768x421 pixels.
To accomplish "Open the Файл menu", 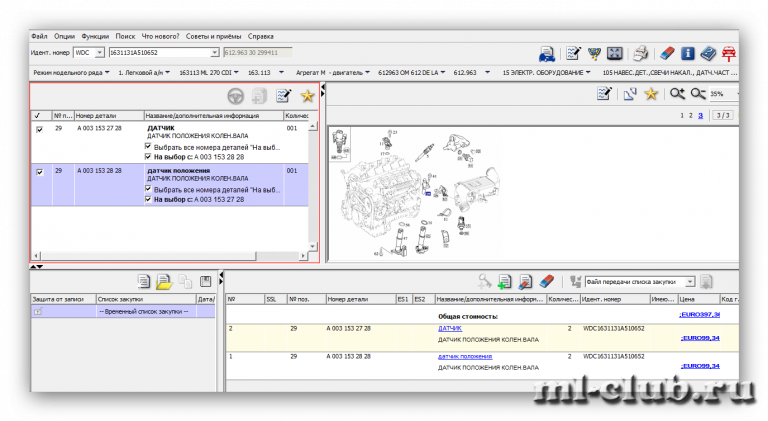I will (39, 36).
